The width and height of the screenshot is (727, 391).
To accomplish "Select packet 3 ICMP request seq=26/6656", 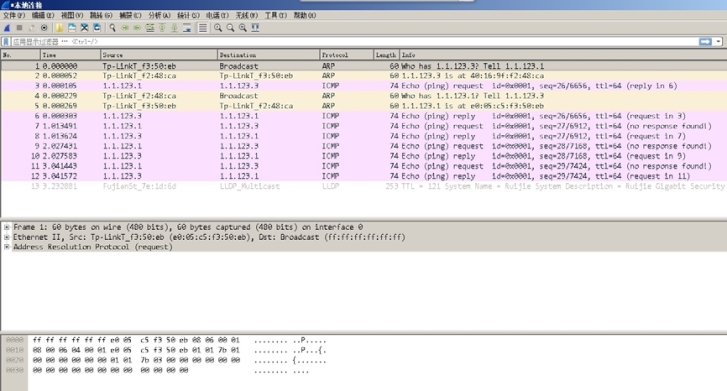I will (364, 86).
